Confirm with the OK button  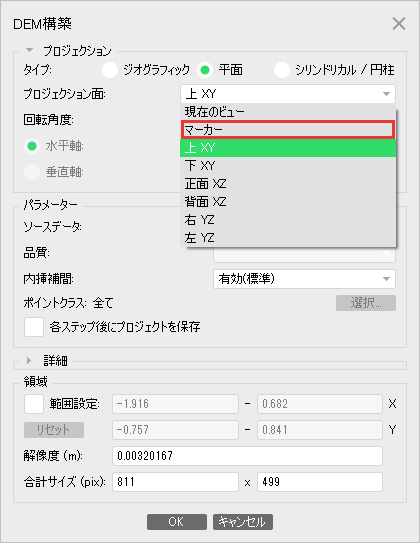[x=177, y=522]
